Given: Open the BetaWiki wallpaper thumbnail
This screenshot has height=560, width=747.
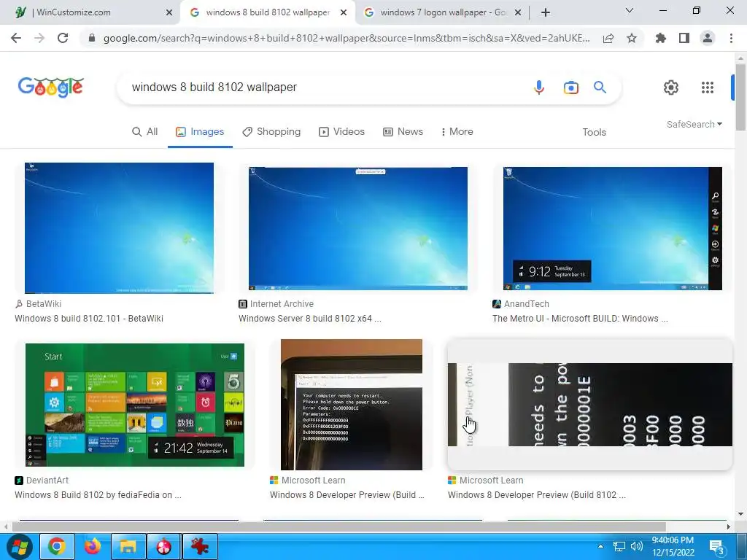Looking at the screenshot, I should (x=119, y=228).
